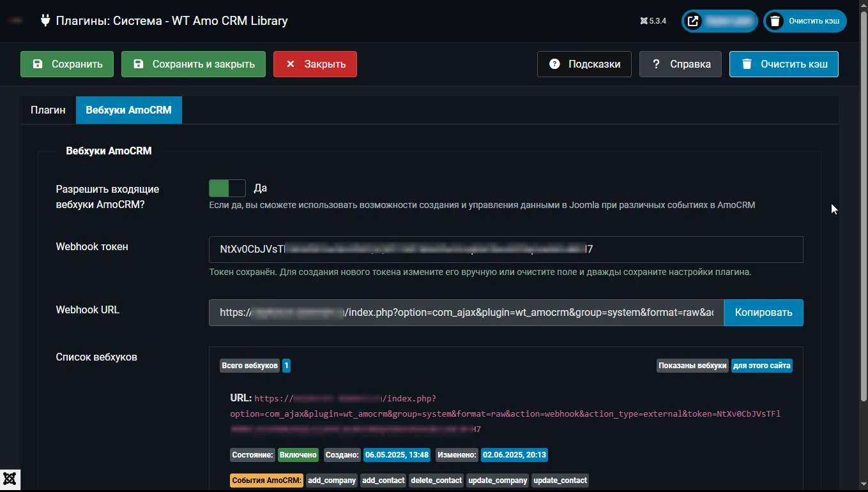Image resolution: width=868 pixels, height=492 pixels.
Task: Click the vertical scrollbar on the right
Action: coord(863,191)
